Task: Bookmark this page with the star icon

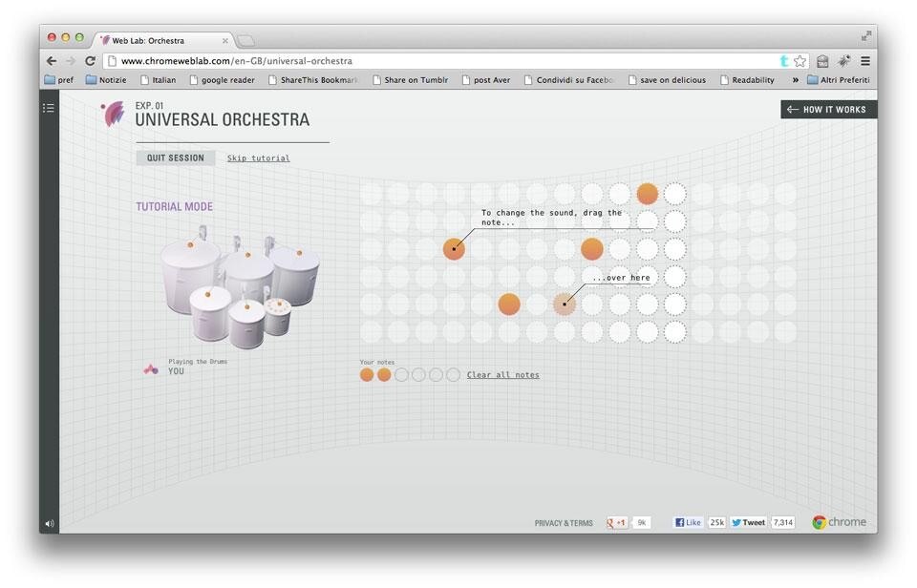Action: (x=800, y=61)
